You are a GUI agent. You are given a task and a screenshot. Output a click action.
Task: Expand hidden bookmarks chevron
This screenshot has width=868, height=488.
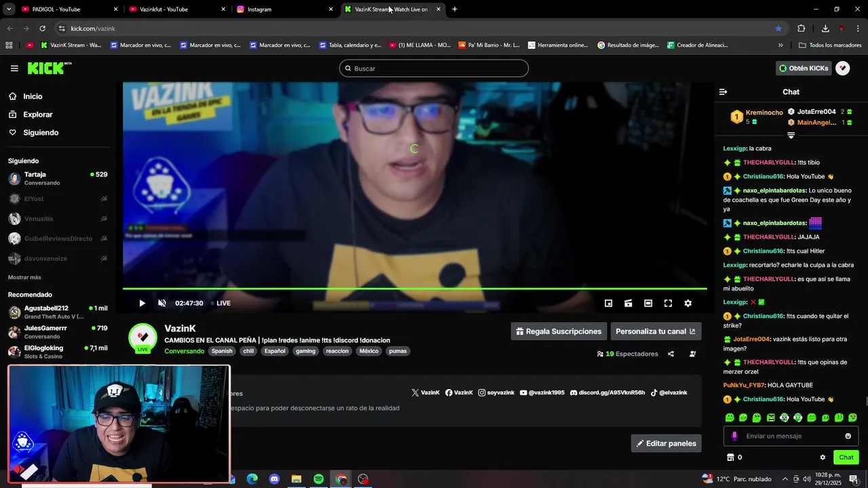[x=781, y=45]
